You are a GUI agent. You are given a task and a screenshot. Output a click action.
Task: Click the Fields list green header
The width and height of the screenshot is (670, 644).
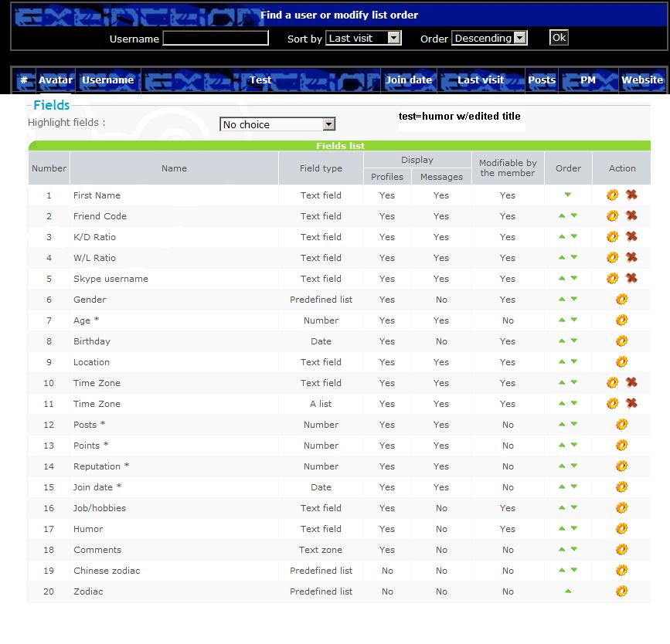tap(340, 146)
